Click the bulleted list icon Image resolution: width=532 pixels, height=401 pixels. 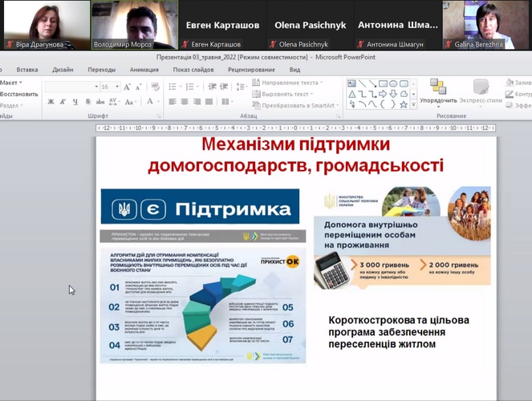[173, 87]
